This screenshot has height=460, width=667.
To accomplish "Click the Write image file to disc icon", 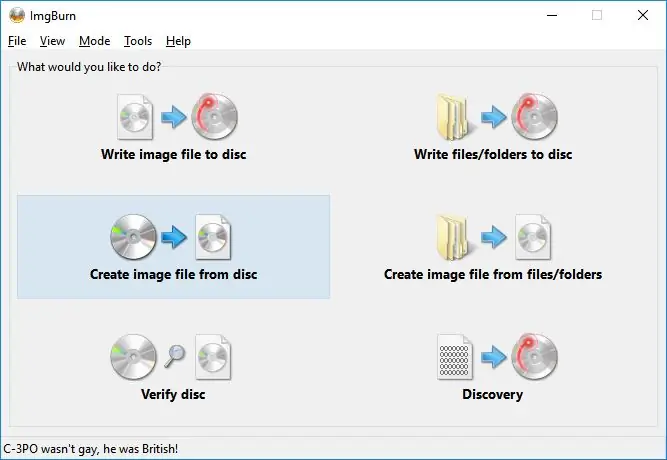I will click(x=177, y=117).
